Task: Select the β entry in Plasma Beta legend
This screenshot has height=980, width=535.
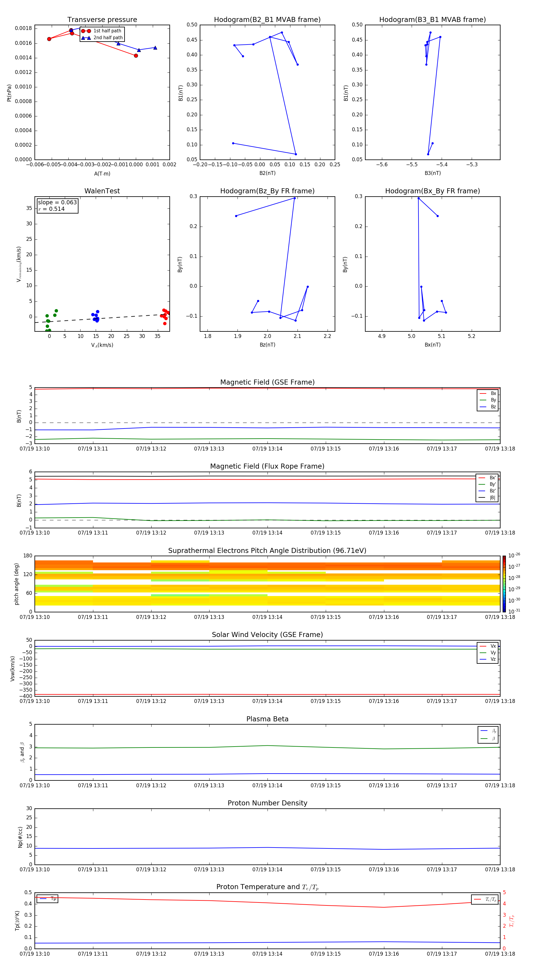Action: point(488,739)
